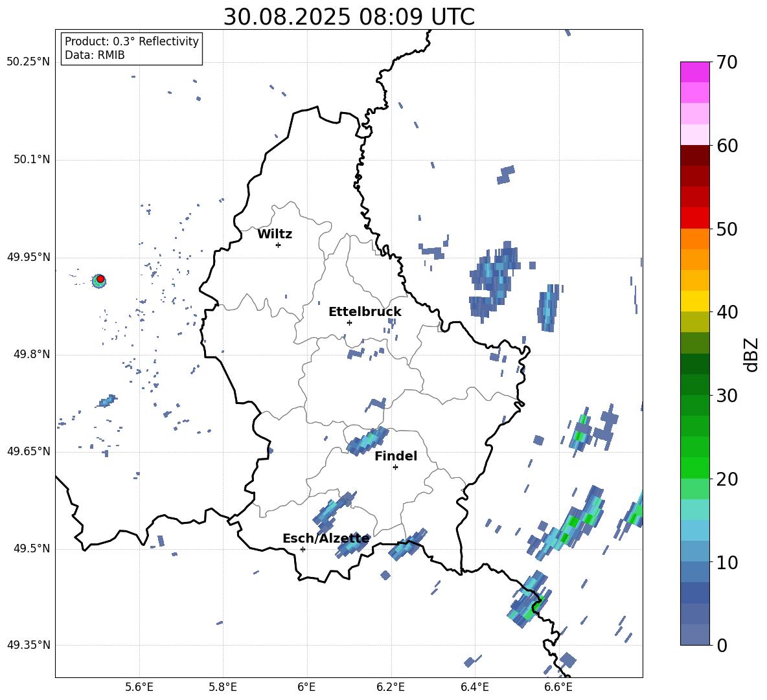This screenshot has height=700, width=767.
Task: Click the colorbar tick value 40
Action: pos(727,312)
